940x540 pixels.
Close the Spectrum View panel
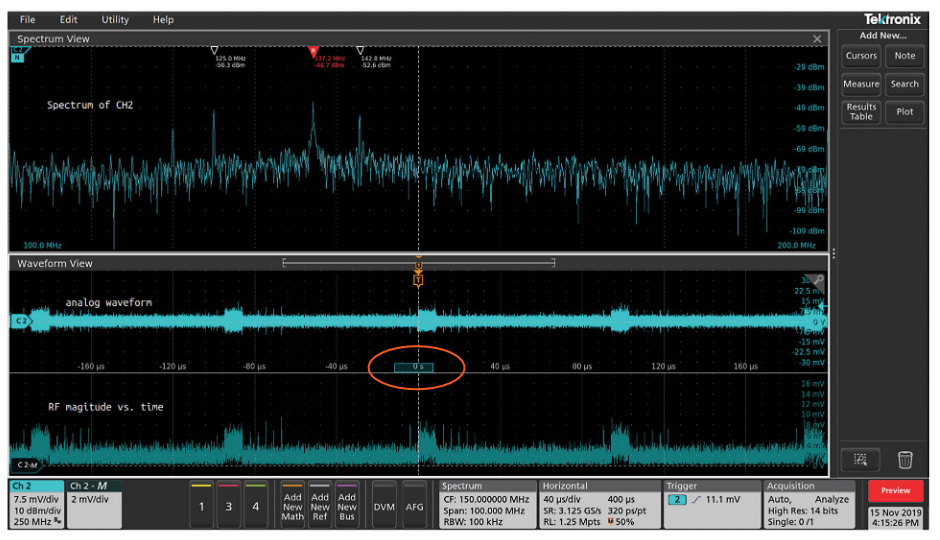point(817,39)
